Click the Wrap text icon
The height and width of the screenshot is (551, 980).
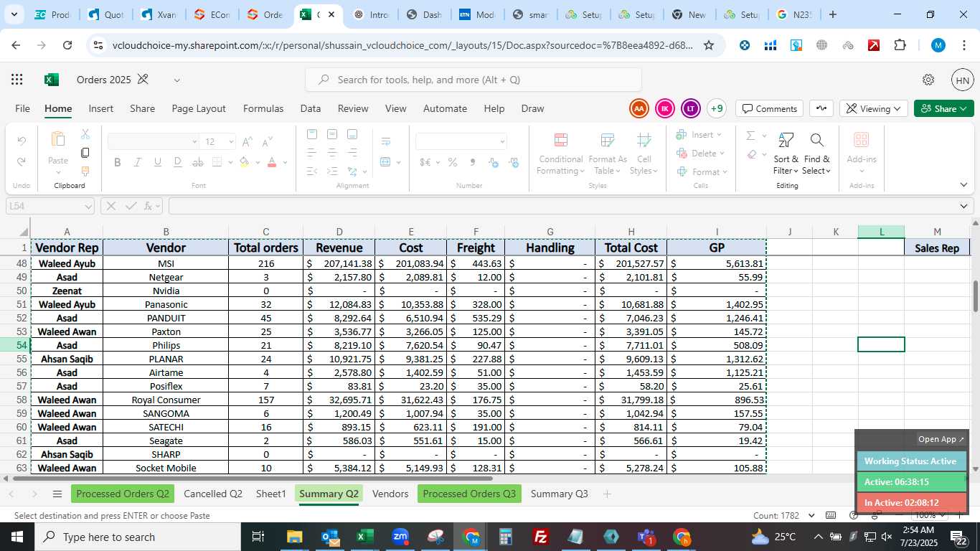point(386,141)
